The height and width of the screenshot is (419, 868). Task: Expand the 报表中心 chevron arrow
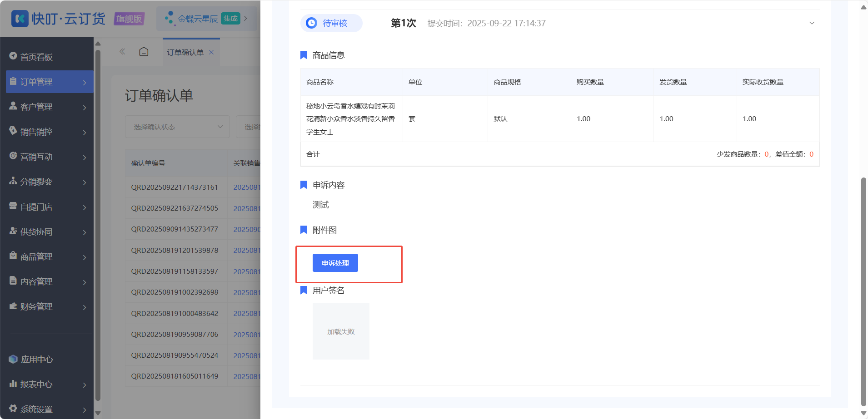pos(85,384)
